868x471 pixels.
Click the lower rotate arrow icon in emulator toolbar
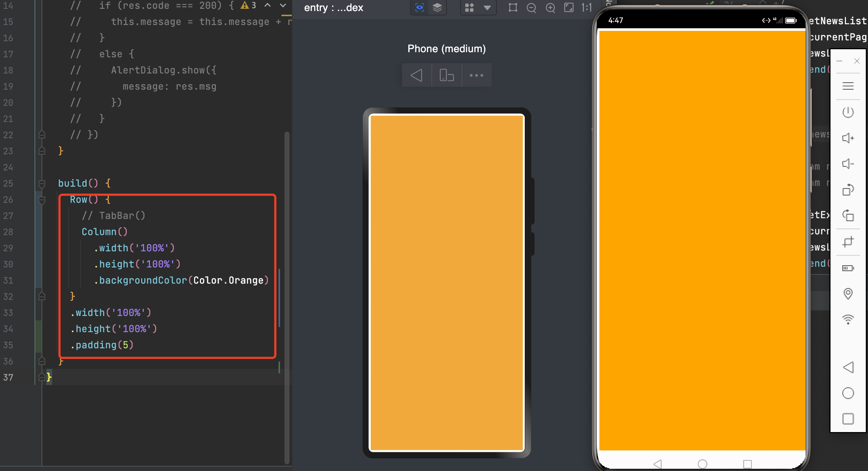(x=848, y=215)
